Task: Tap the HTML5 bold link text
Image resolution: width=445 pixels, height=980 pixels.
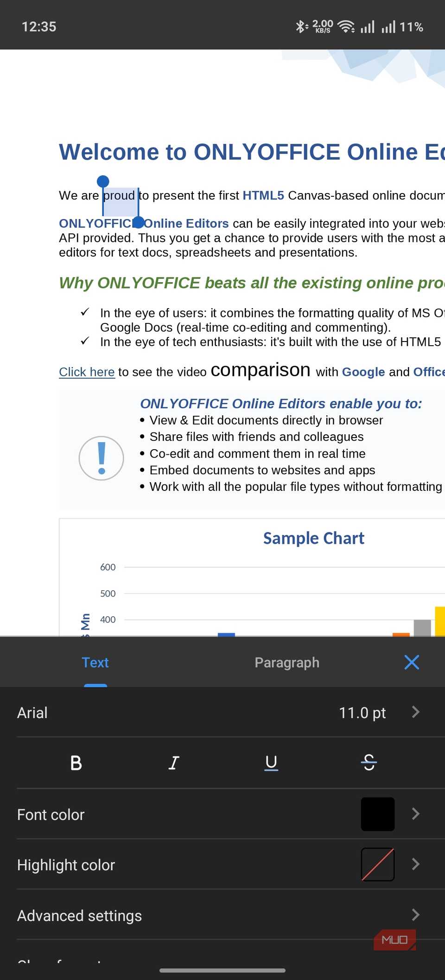Action: (x=263, y=195)
